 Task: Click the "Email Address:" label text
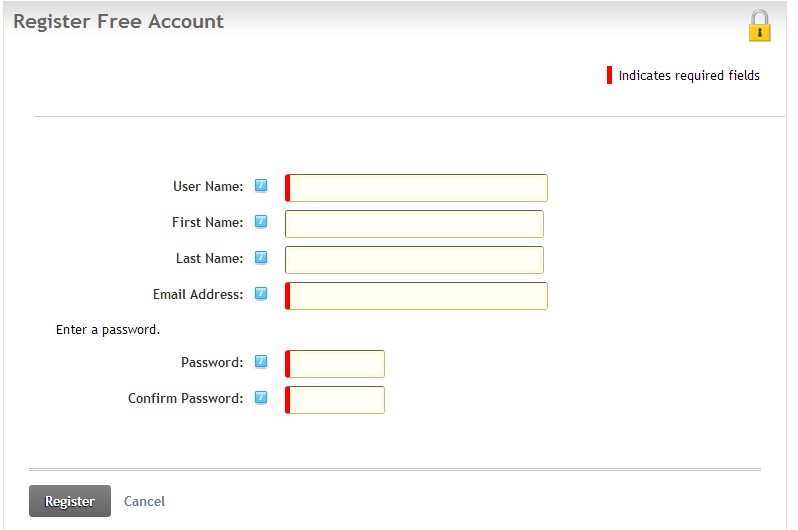pos(198,294)
